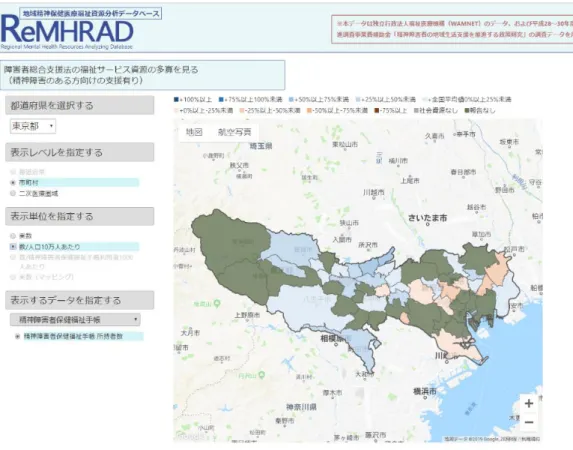Click the 表示レベルを指定する section header
Screen dimensions: 573x450
point(80,152)
